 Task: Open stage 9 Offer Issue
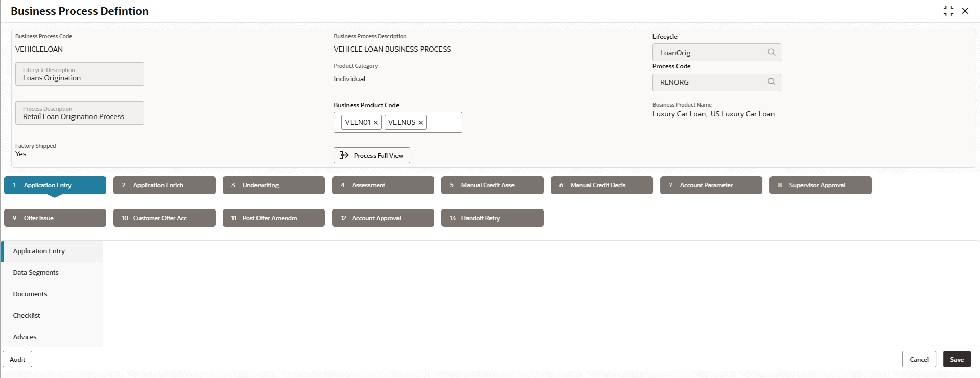(x=55, y=218)
